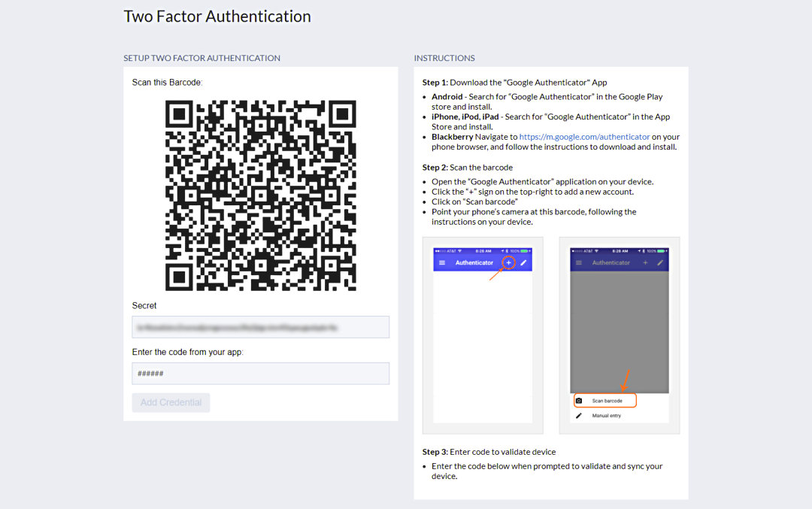Click the INSTRUCTIONS section label
Viewport: 812px width, 509px height.
(x=444, y=58)
